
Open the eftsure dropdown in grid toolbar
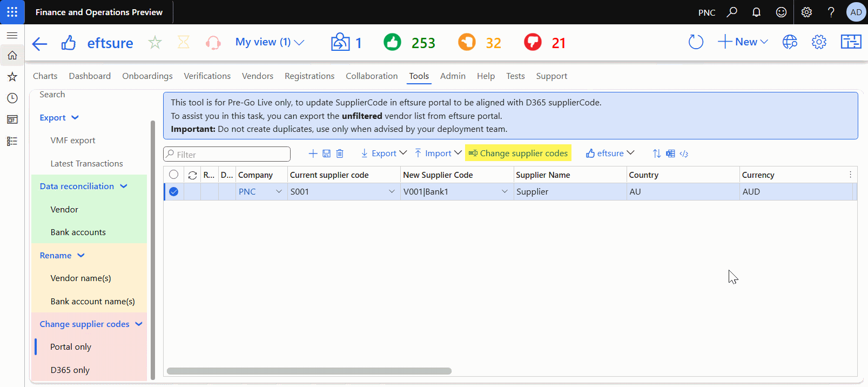point(610,154)
